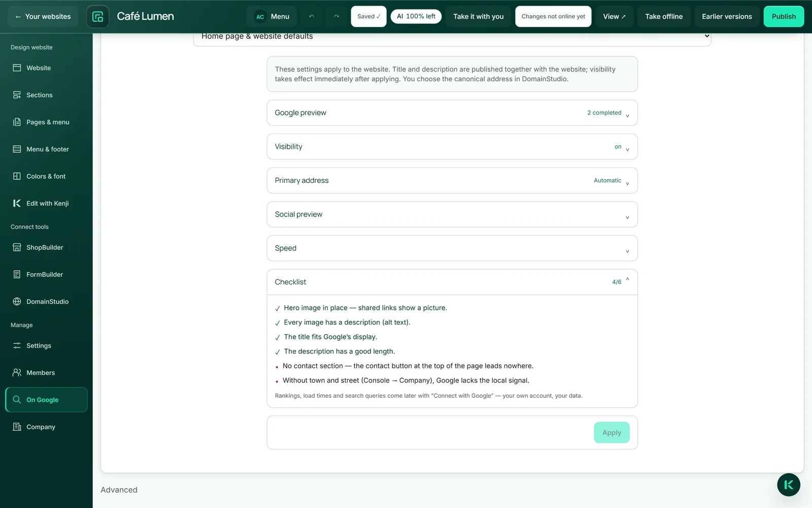Open Colors & font icon
Viewport: 812px width, 508px height.
(x=17, y=176)
